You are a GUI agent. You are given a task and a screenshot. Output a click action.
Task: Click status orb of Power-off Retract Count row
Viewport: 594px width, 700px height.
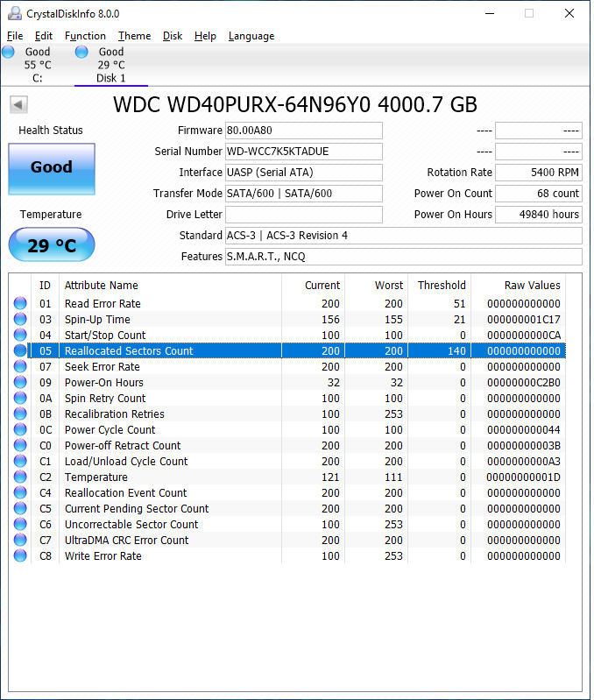pos(20,445)
